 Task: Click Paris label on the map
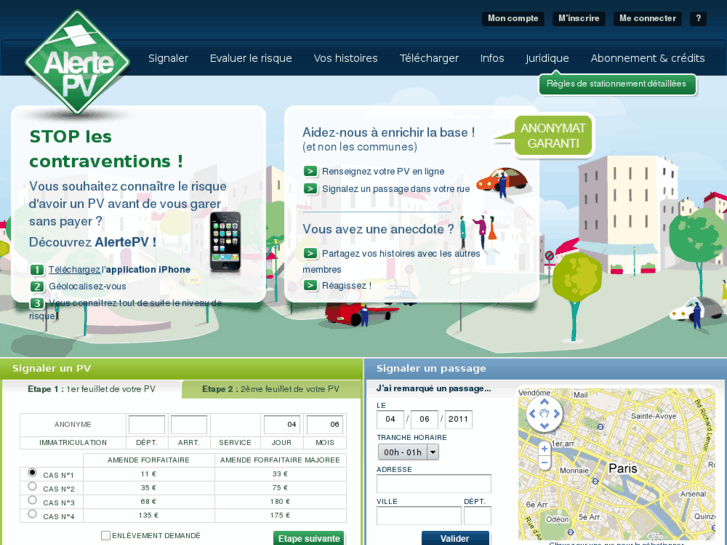[623, 468]
